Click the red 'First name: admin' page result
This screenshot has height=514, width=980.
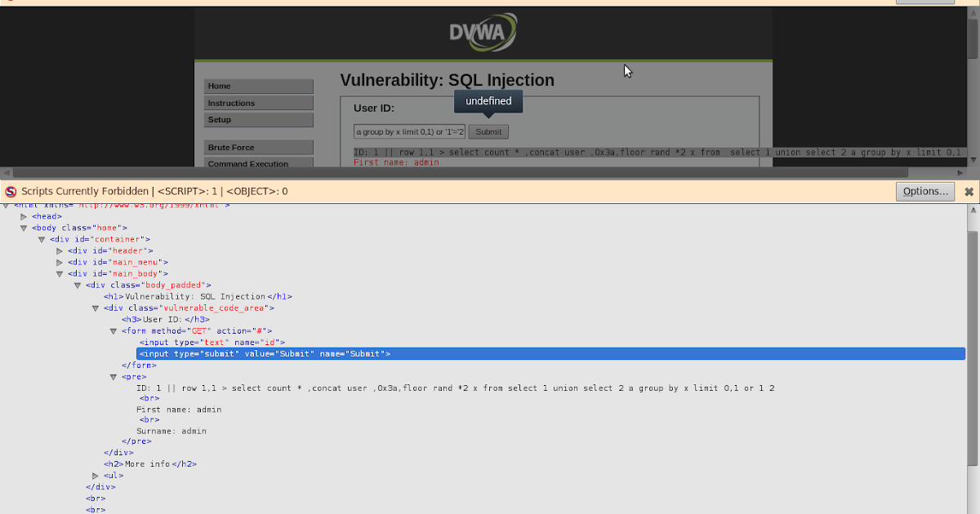pos(396,162)
